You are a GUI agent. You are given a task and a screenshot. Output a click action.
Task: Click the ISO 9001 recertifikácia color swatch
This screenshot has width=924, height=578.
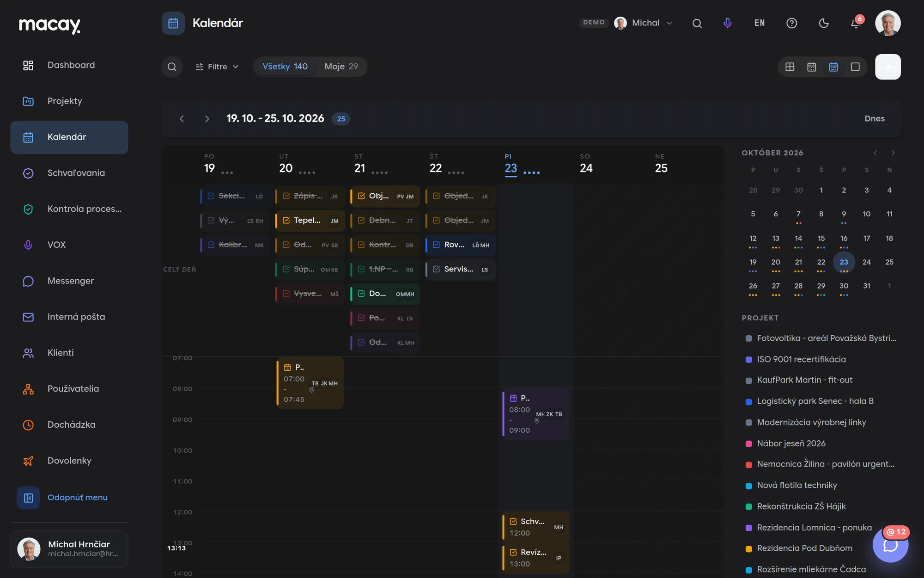(749, 360)
